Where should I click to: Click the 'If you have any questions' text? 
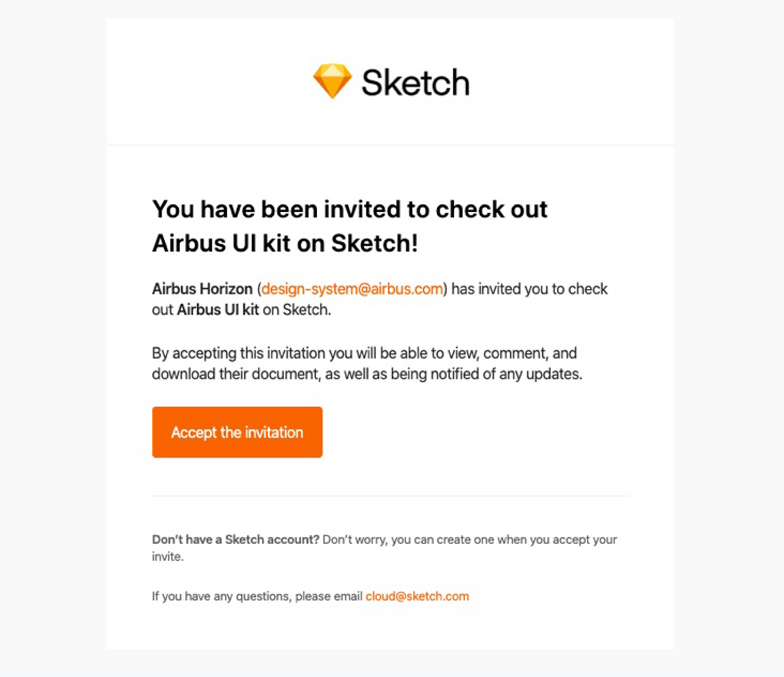257,596
